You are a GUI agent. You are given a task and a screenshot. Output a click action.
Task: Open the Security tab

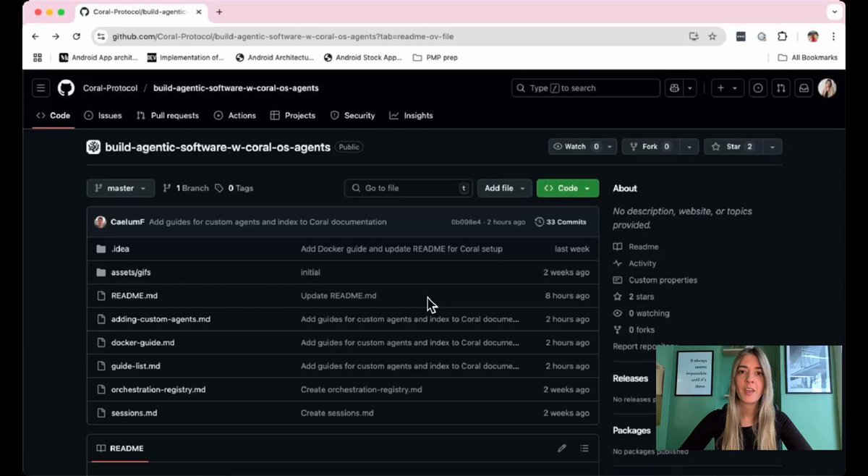coord(352,116)
